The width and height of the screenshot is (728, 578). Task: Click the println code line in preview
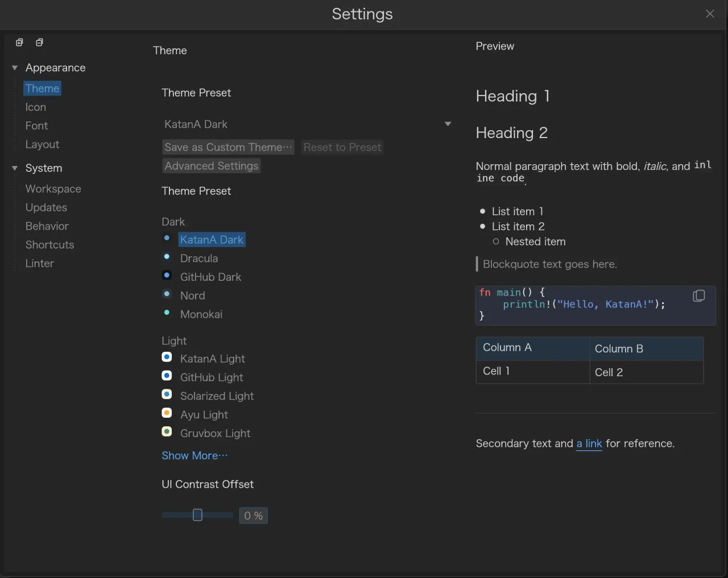pyautogui.click(x=584, y=305)
